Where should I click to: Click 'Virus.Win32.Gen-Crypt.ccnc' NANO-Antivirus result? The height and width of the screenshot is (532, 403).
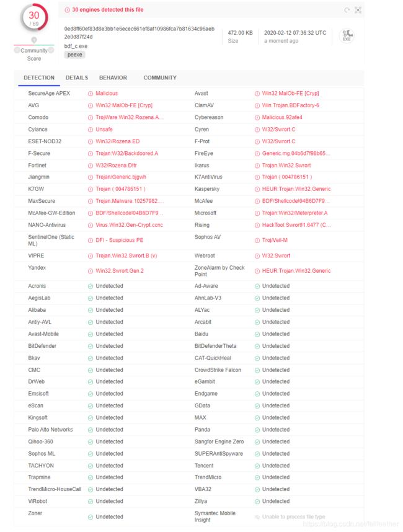point(129,225)
